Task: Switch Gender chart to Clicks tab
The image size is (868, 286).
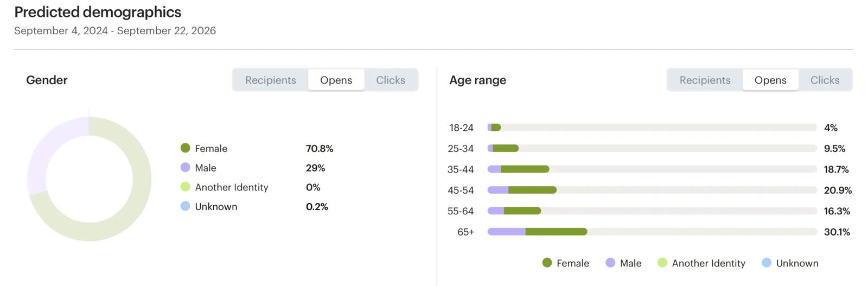Action: [x=391, y=80]
